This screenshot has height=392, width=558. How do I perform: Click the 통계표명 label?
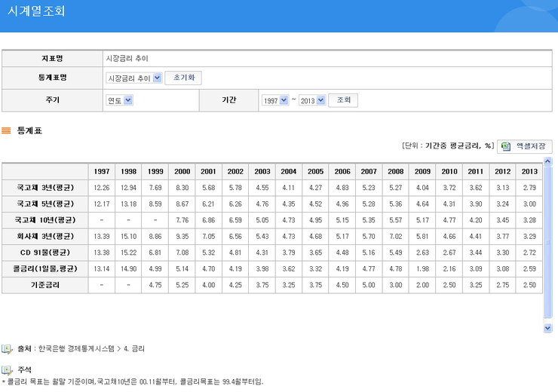pyautogui.click(x=52, y=78)
